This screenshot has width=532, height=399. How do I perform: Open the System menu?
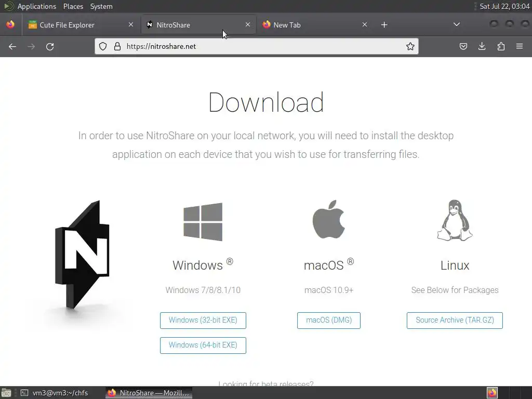[101, 6]
